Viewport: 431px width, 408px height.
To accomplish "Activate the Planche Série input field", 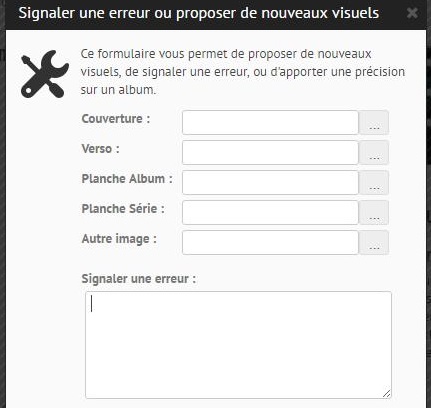I will coord(270,213).
